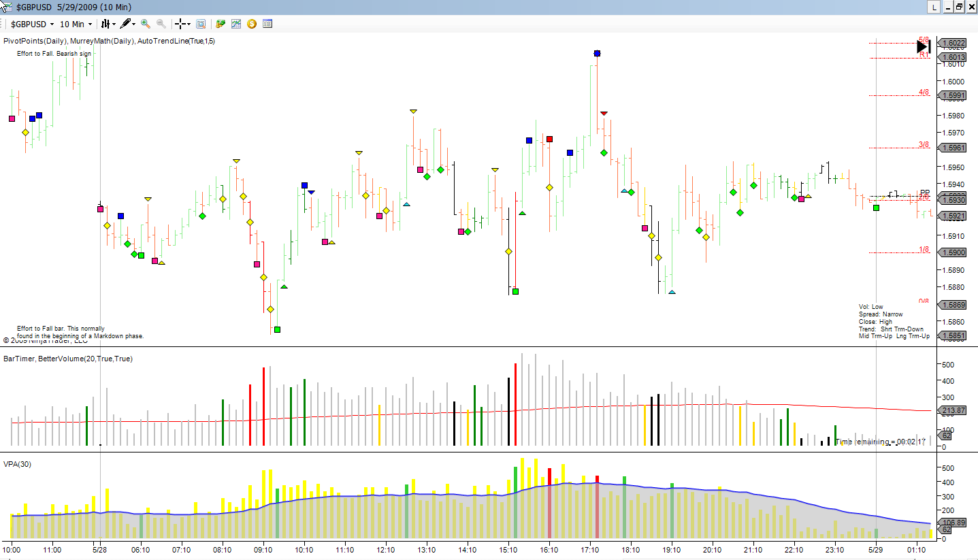Click the 3/8 Murrey Math level label
978x560 pixels.
[x=924, y=144]
